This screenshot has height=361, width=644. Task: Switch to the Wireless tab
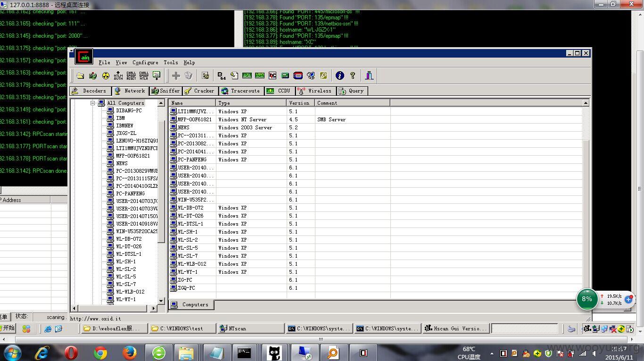pyautogui.click(x=315, y=91)
